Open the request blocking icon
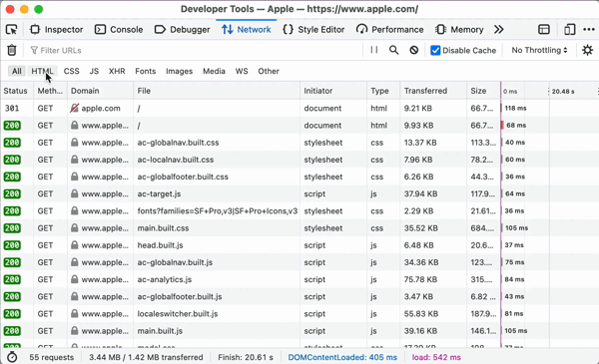Viewport: 599px width, 364px height. (x=413, y=50)
